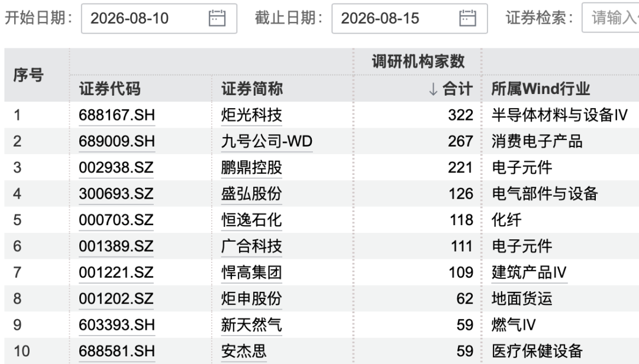This screenshot has width=639, height=364.
Task: Open the start date calendar picker icon
Action: pos(217,18)
